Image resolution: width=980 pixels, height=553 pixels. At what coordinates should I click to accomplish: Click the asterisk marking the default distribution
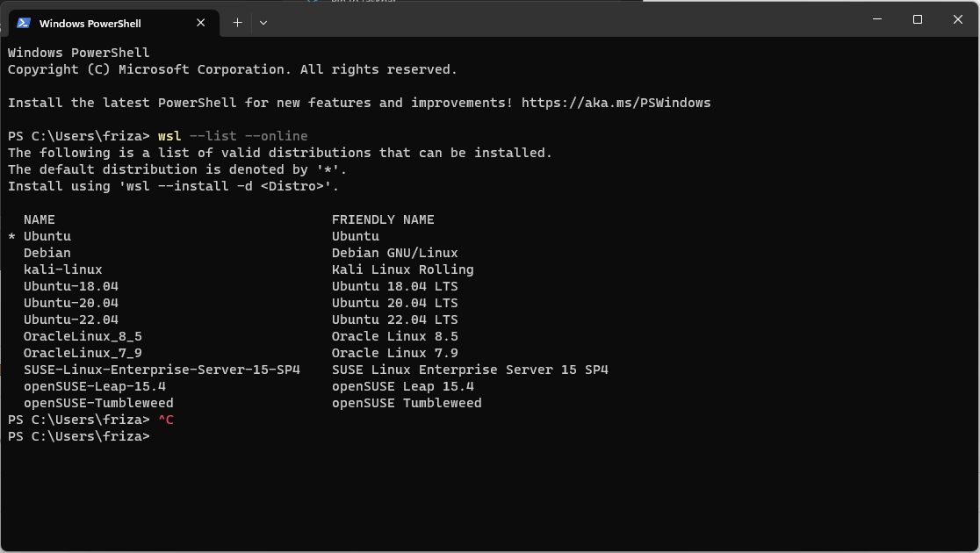click(10, 235)
